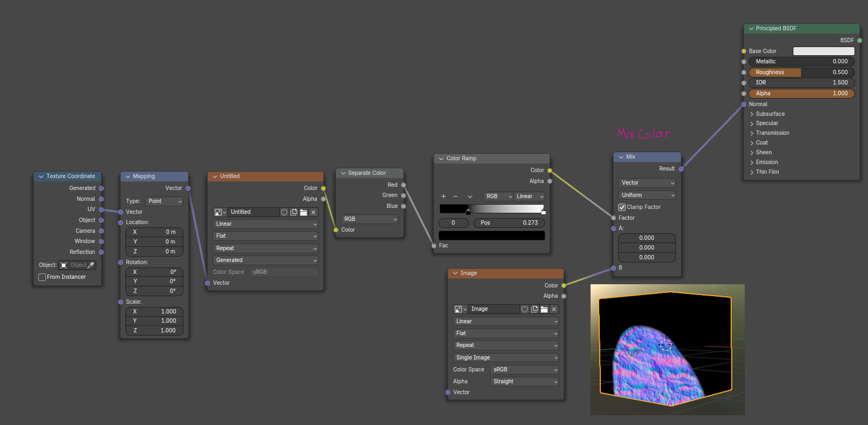Click the black color stop swatch in Color Ramp
The height and width of the screenshot is (425, 868).
[x=492, y=236]
